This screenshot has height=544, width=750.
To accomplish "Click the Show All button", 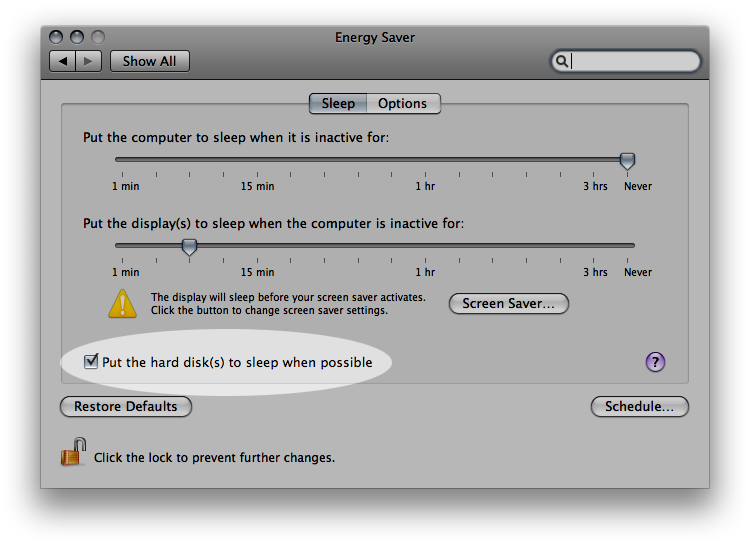I will [150, 61].
